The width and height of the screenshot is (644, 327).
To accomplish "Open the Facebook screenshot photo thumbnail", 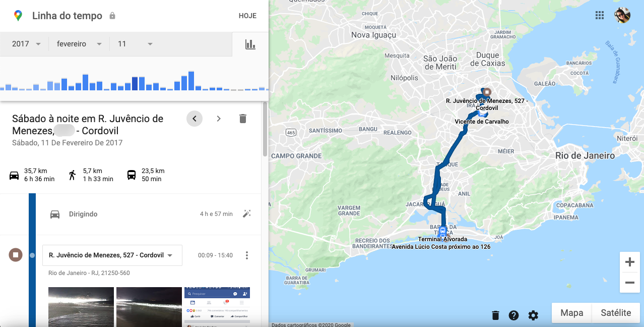I will point(217,307).
